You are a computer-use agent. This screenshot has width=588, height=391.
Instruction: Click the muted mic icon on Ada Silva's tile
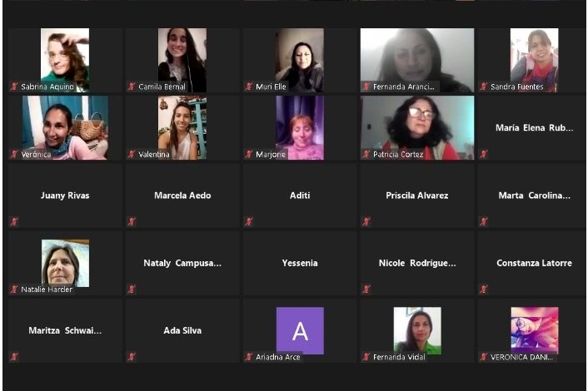[132, 357]
